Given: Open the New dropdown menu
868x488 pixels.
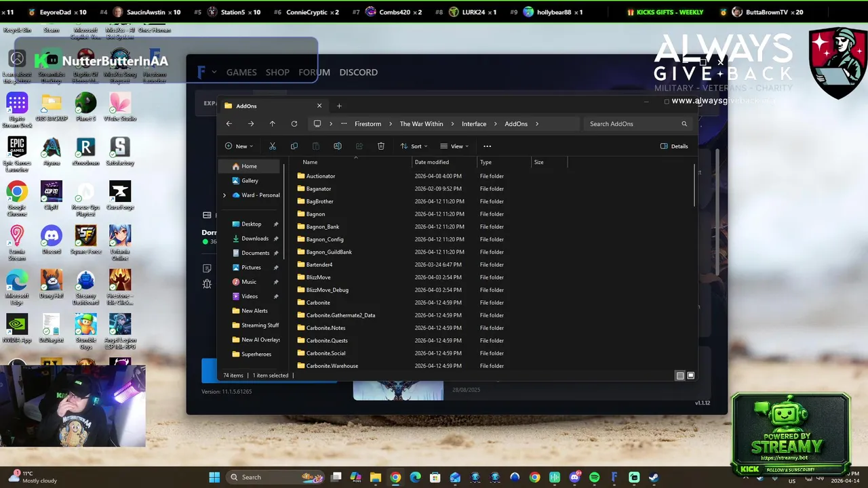Looking at the screenshot, I should coord(239,146).
